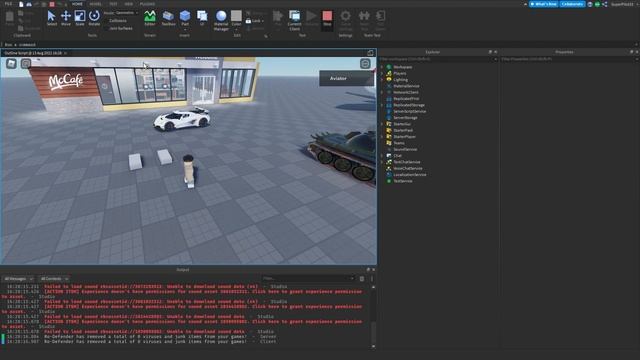Click the Properties filter input field

point(569,59)
